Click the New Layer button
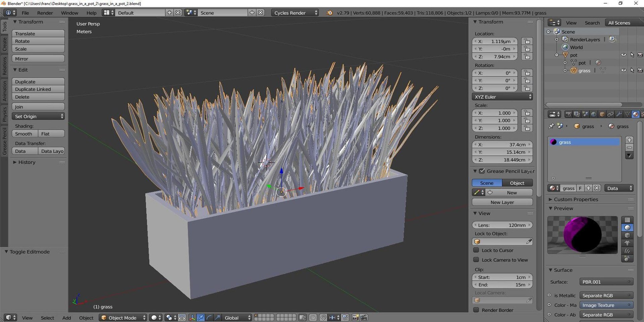 coord(502,202)
